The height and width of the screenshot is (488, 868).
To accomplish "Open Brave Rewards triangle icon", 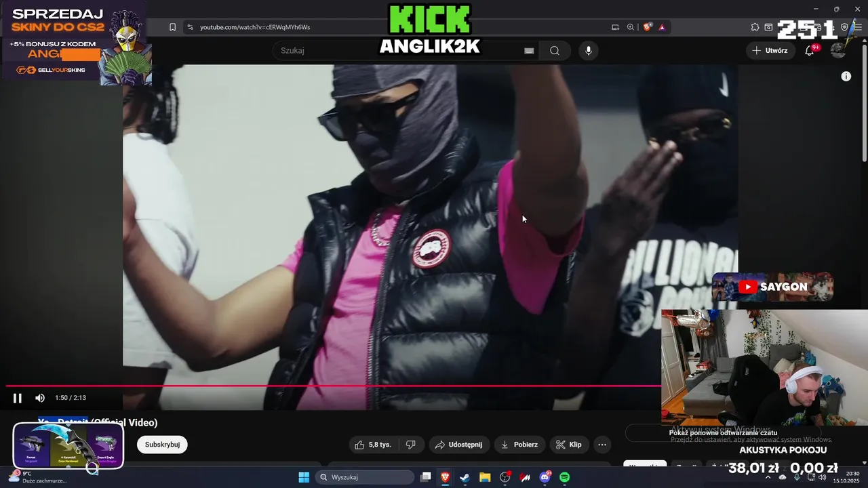I will click(x=662, y=27).
